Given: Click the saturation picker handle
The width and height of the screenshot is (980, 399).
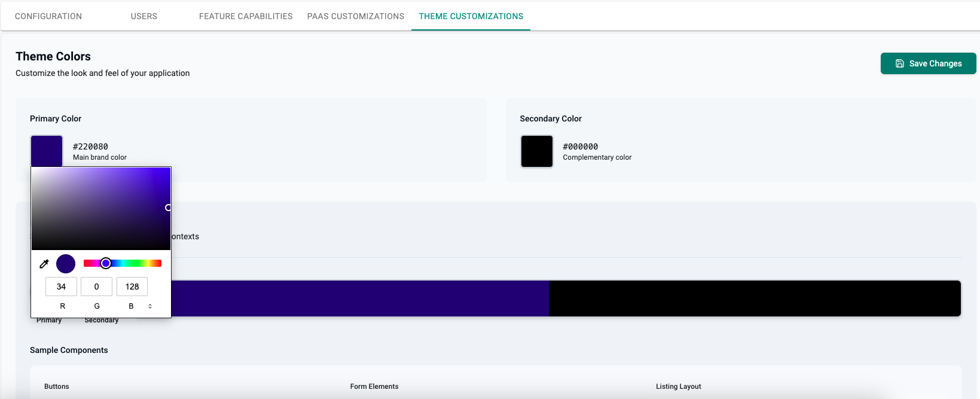Looking at the screenshot, I should [168, 208].
